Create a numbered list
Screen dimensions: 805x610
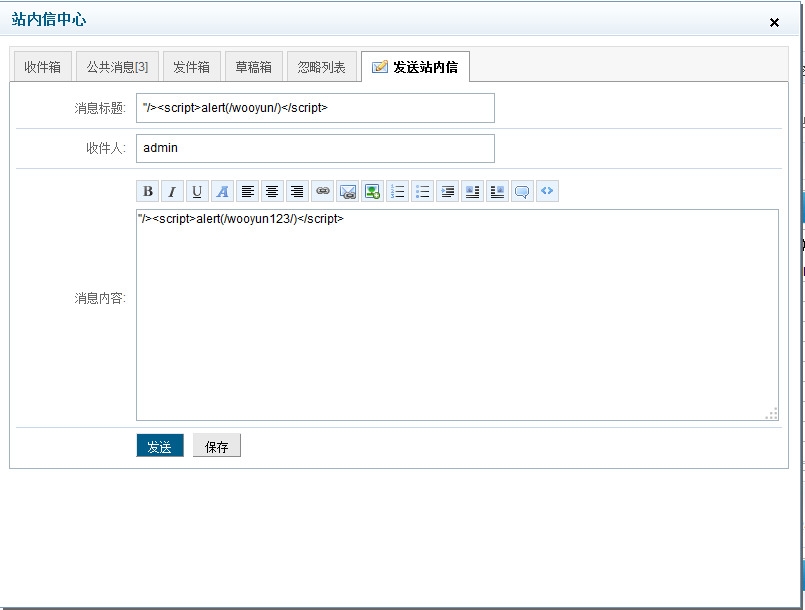pos(397,192)
